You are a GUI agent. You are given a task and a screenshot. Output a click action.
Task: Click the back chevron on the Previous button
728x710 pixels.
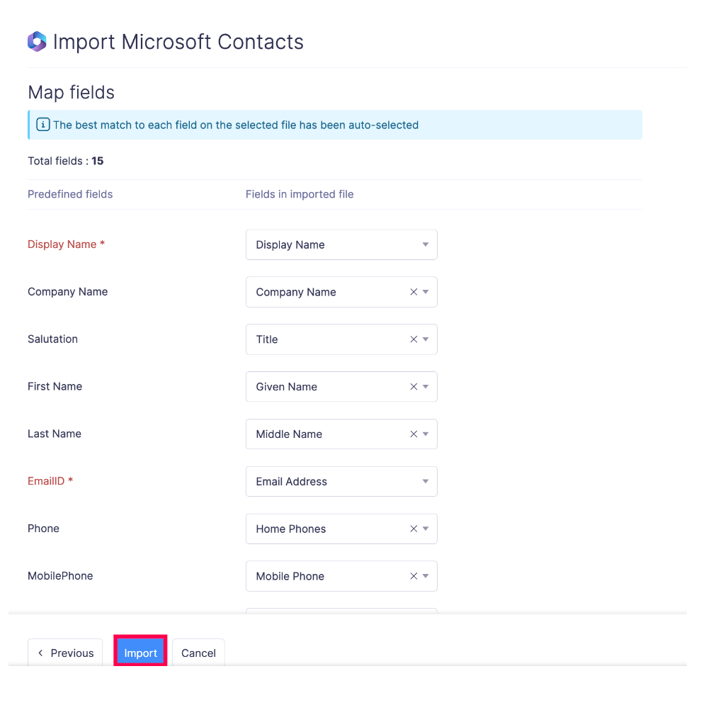(40, 653)
